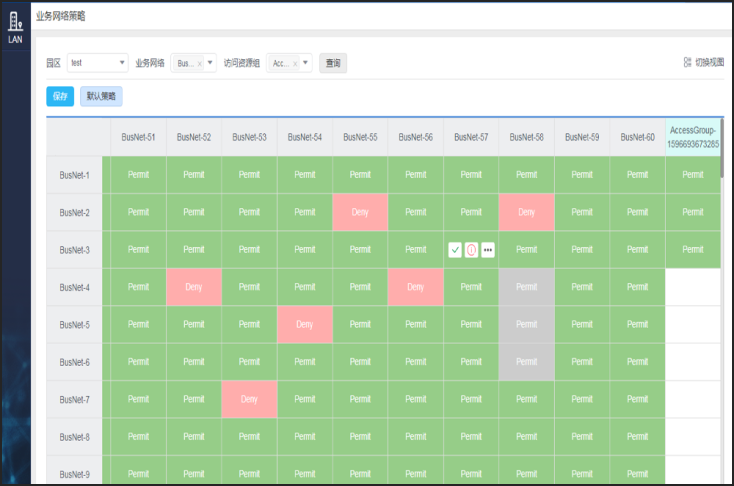Select the BusNet-4 row header
734x486 pixels.
pyautogui.click(x=74, y=287)
